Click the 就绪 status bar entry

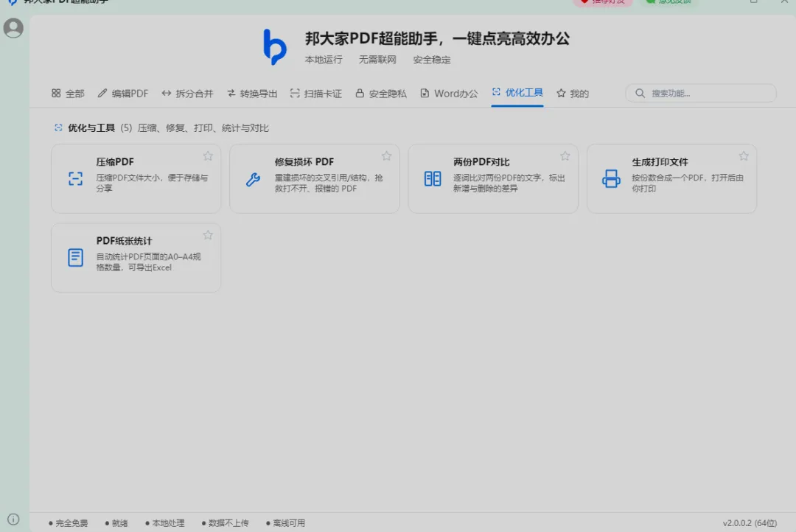pos(116,523)
